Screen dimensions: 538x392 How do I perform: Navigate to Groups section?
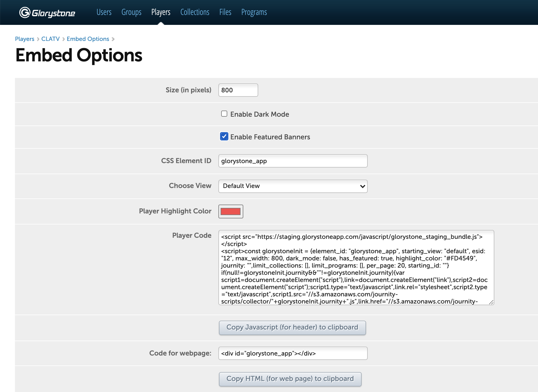pos(131,12)
